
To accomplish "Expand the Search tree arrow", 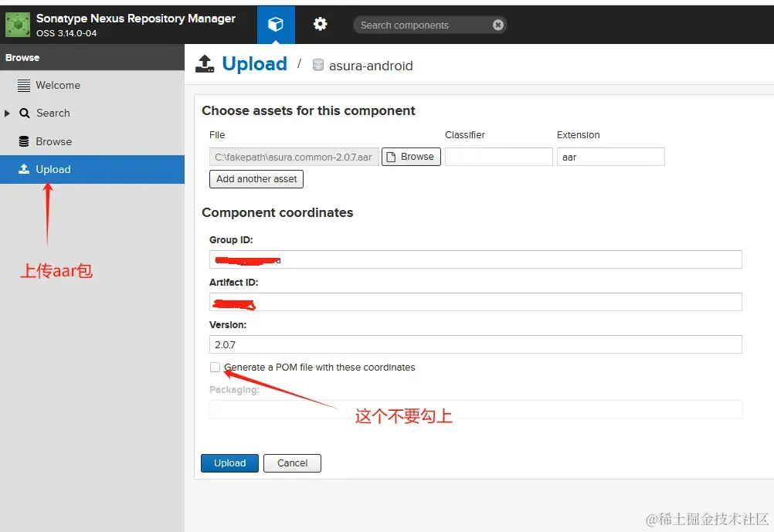I will click(7, 114).
